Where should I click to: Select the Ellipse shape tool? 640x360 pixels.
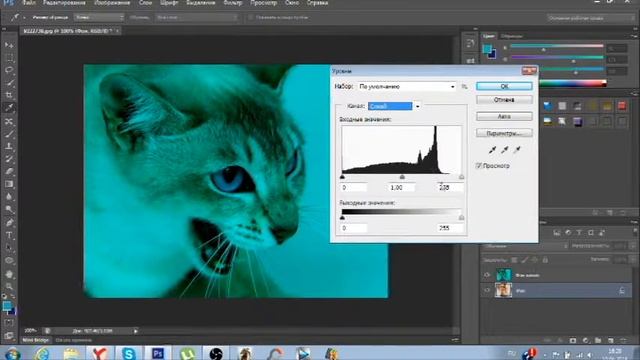point(9,260)
